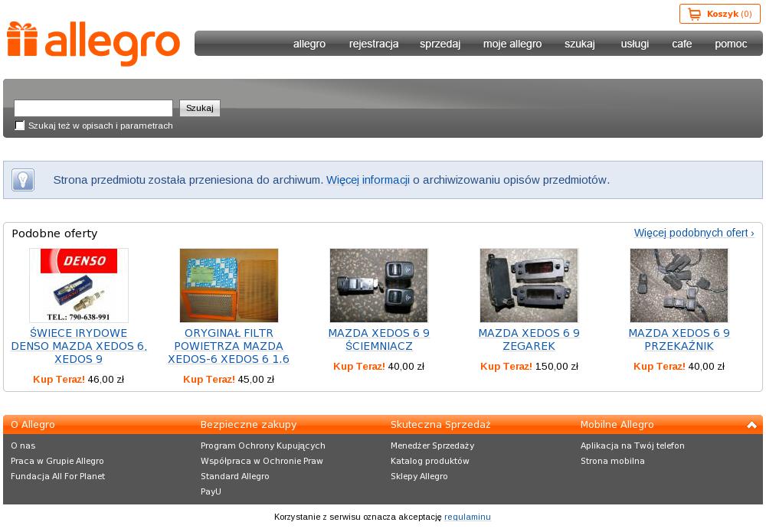Image resolution: width=766 pixels, height=532 pixels.
Task: Open the allegro menu item
Action: (x=309, y=44)
